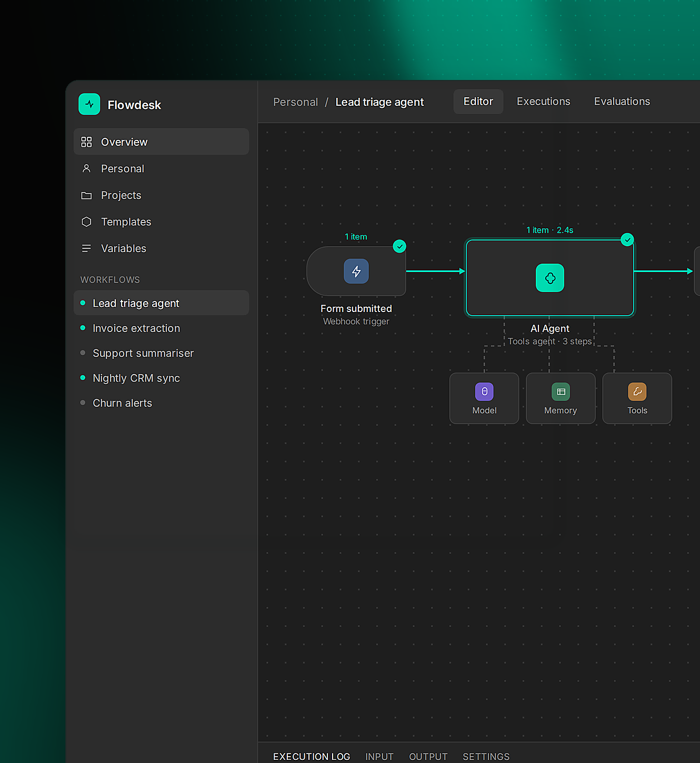700x763 pixels.
Task: Open the Invoice extraction workflow
Action: pyautogui.click(x=161, y=328)
